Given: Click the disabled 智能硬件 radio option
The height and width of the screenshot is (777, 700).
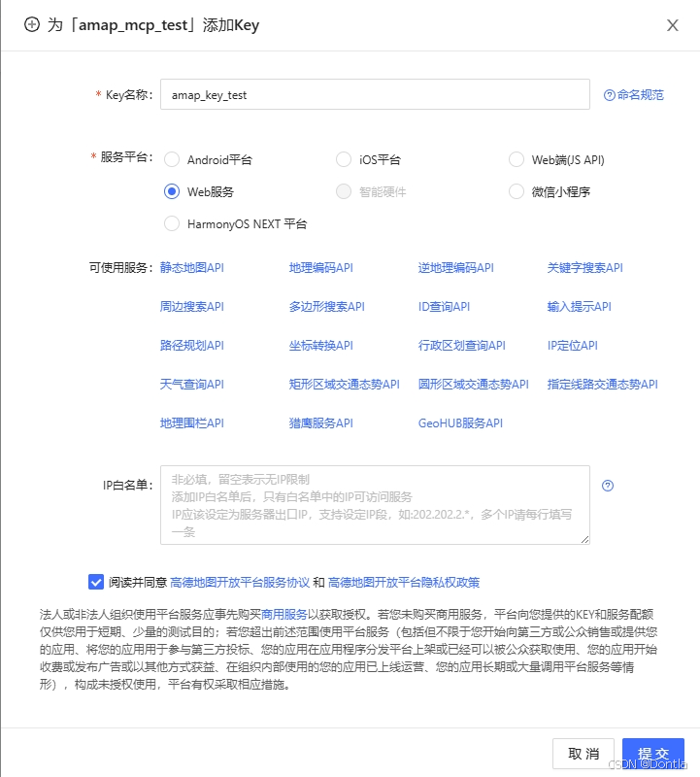Looking at the screenshot, I should (x=344, y=191).
